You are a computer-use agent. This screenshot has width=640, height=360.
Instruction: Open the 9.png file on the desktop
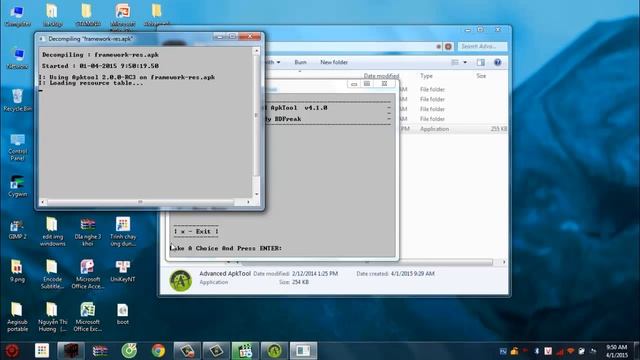pyautogui.click(x=17, y=271)
